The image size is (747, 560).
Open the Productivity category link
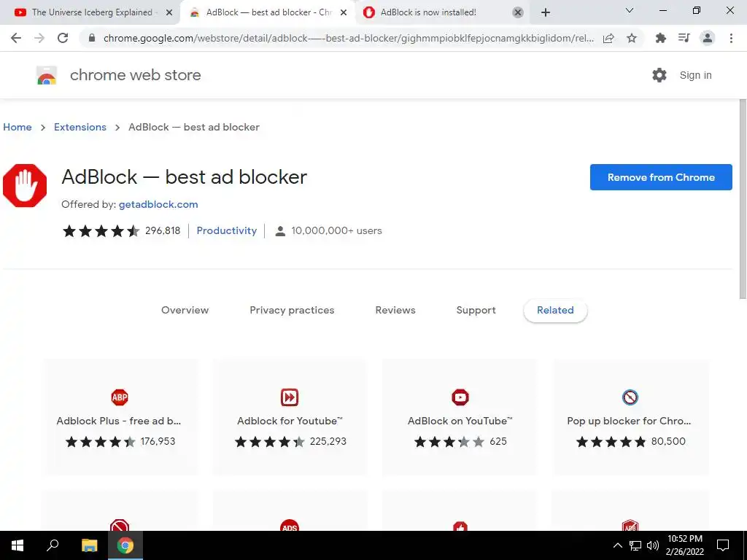pyautogui.click(x=227, y=230)
